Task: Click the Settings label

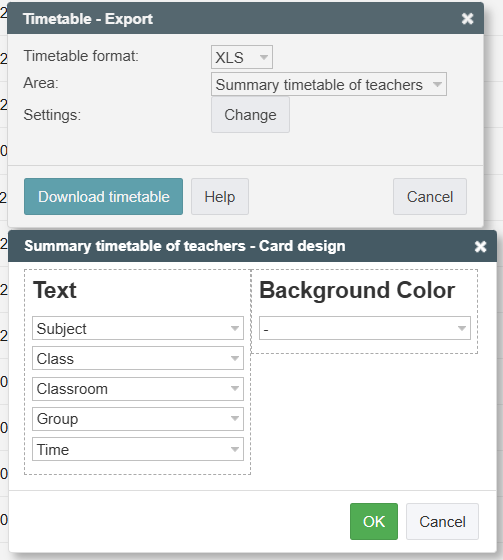Action: (52, 115)
